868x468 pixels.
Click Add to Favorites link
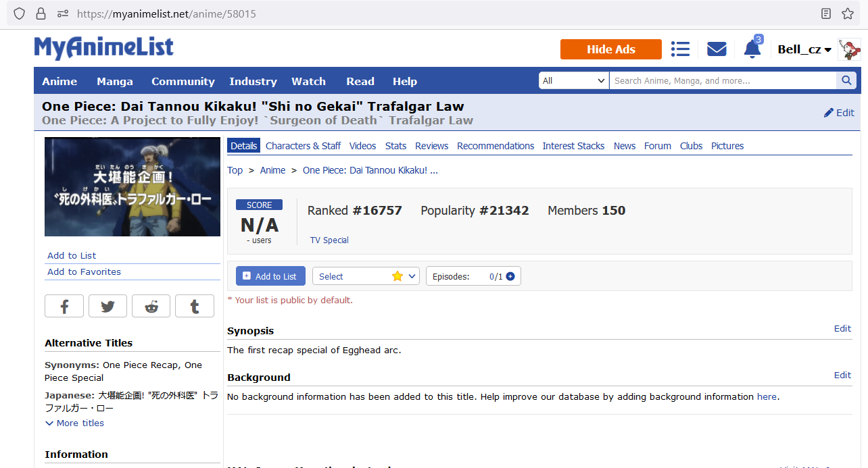84,271
